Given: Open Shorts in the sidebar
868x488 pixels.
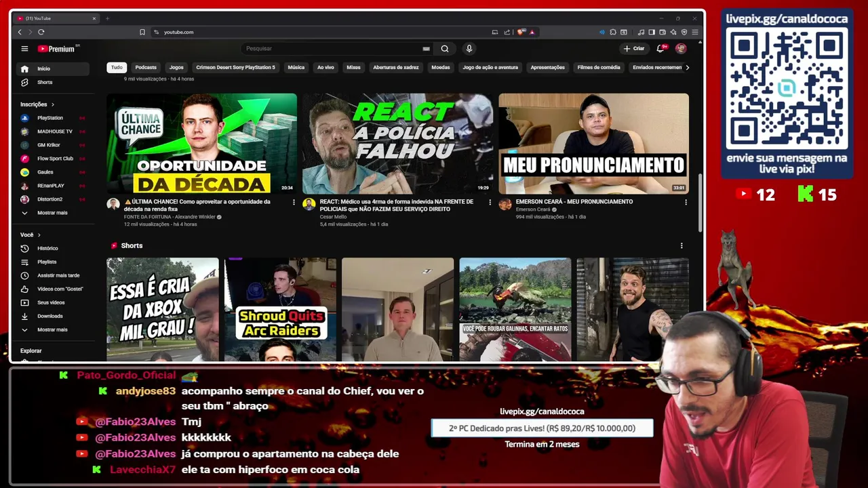Looking at the screenshot, I should tap(53, 82).
